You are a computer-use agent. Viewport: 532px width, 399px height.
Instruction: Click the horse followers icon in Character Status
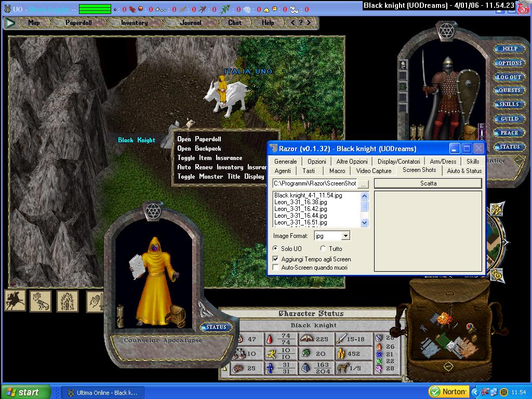(x=342, y=368)
